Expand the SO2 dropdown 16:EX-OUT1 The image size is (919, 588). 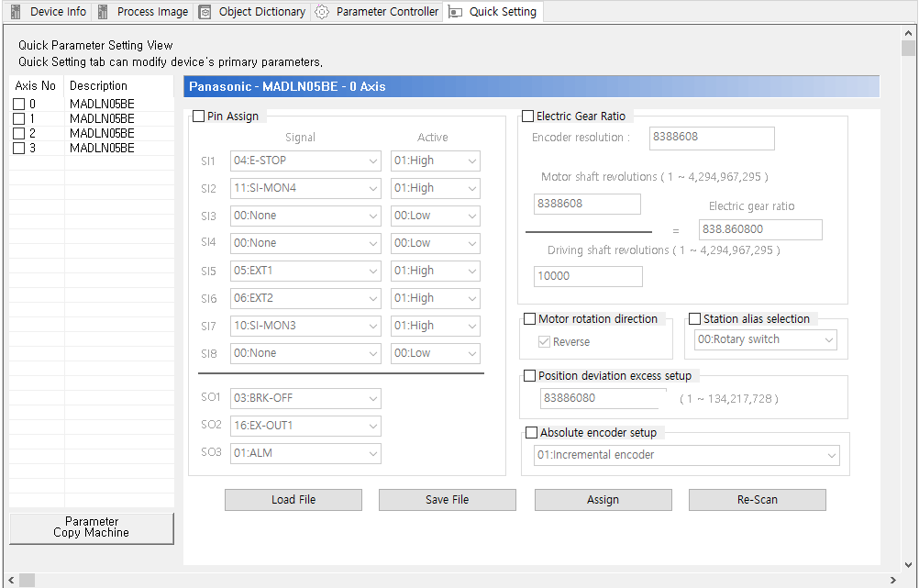305,426
